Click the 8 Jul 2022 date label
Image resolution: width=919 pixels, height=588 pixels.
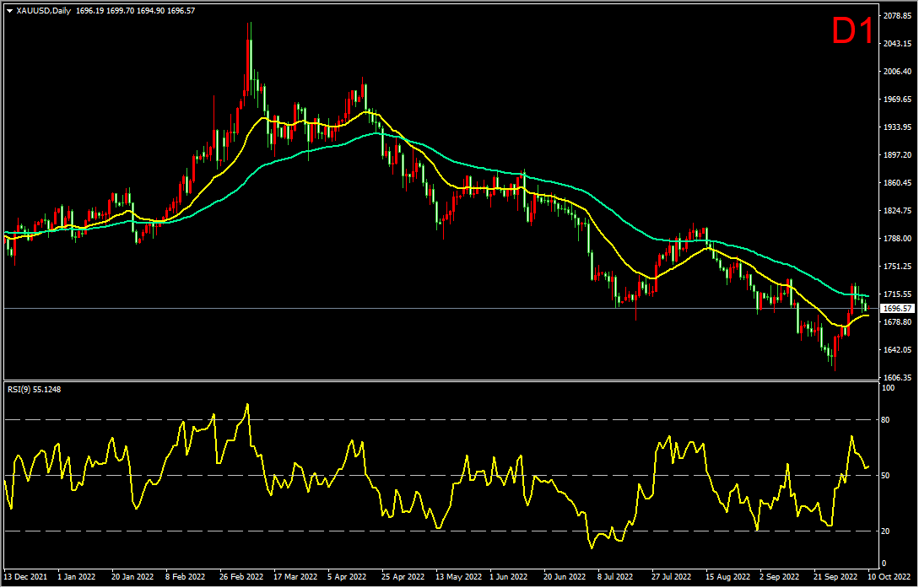point(615,577)
